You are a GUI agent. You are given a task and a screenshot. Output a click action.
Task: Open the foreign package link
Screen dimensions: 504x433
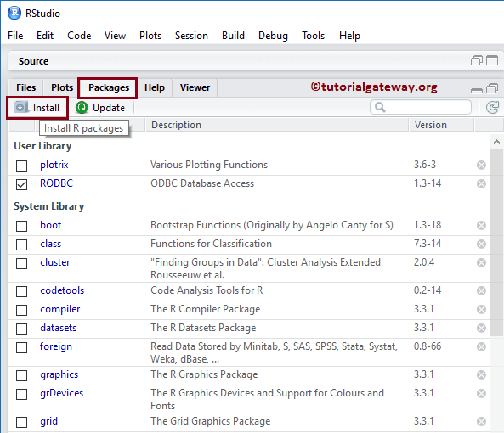[56, 346]
